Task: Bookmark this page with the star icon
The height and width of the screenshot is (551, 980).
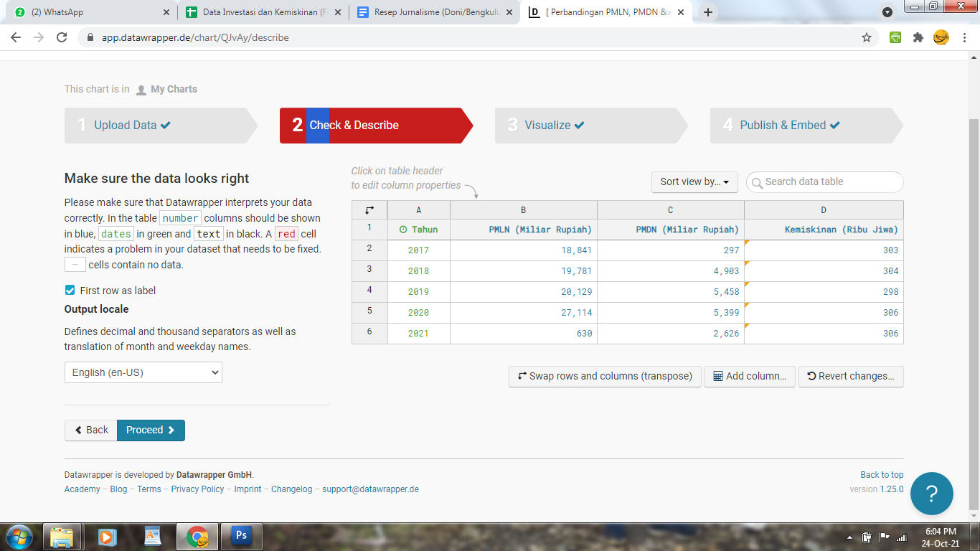Action: (x=867, y=37)
